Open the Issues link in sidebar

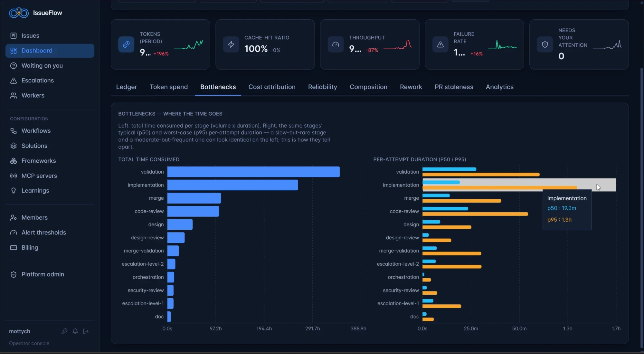point(50,36)
